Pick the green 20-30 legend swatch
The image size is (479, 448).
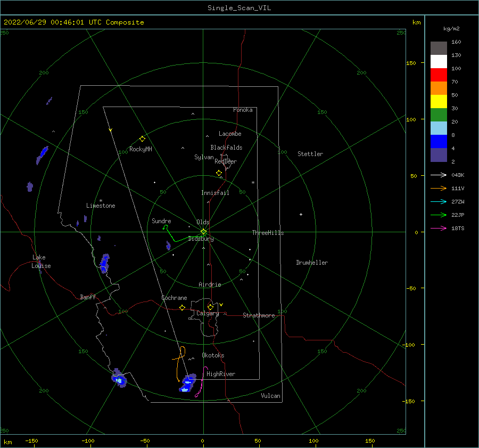tap(439, 115)
